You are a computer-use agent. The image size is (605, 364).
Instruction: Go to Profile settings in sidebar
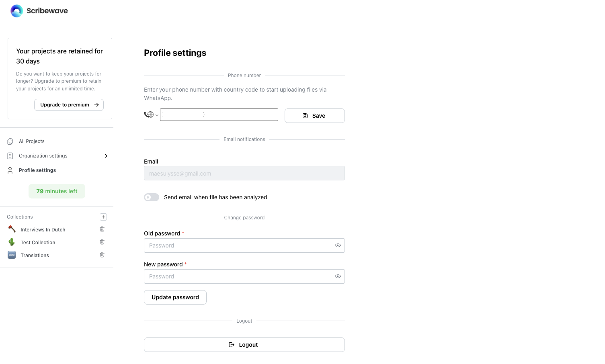click(x=37, y=170)
